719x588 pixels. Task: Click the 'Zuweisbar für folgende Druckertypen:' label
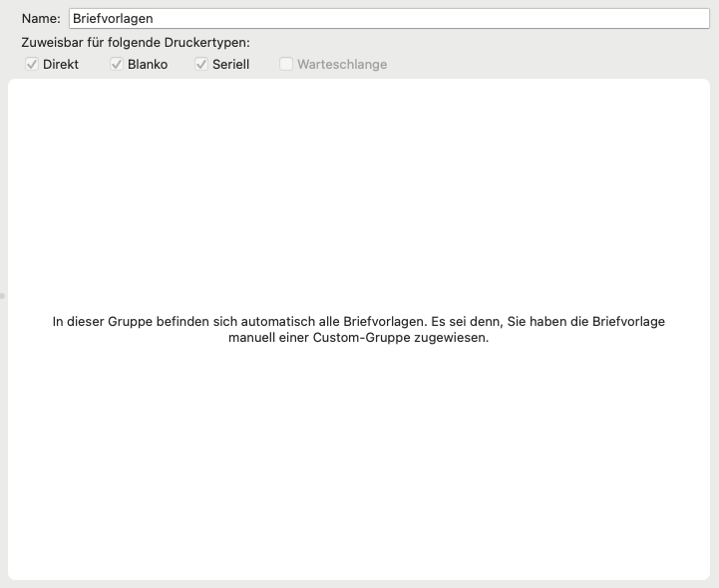[136, 43]
